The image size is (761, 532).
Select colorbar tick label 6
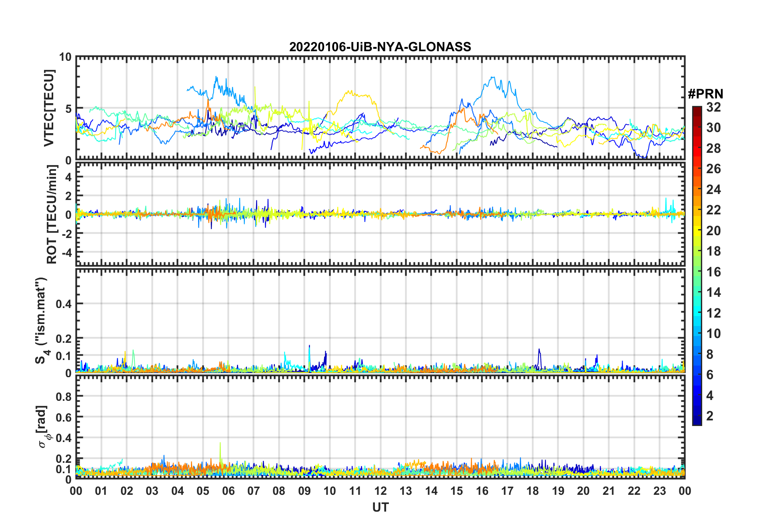coord(710,375)
